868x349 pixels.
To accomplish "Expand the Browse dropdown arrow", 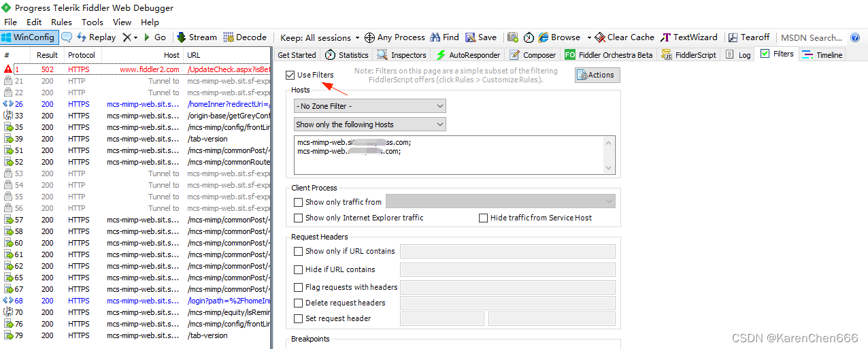I will [x=588, y=37].
